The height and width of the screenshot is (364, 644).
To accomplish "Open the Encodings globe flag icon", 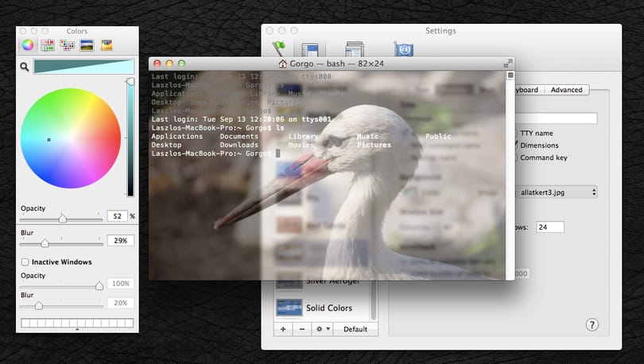I will coord(404,48).
